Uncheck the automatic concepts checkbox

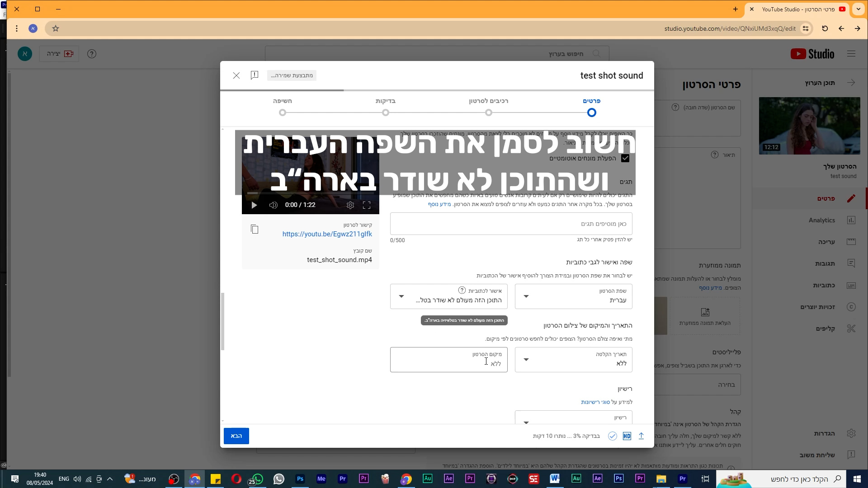click(x=625, y=158)
